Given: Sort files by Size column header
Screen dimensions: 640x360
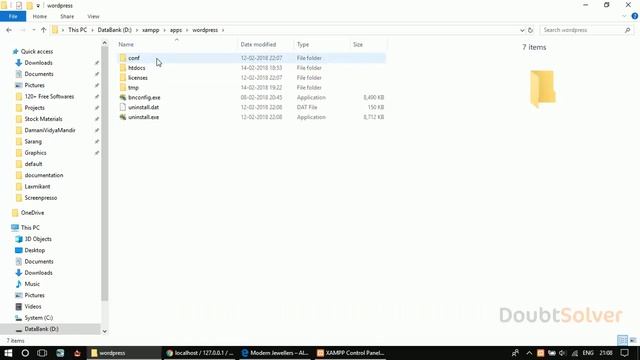Looking at the screenshot, I should coord(368,44).
